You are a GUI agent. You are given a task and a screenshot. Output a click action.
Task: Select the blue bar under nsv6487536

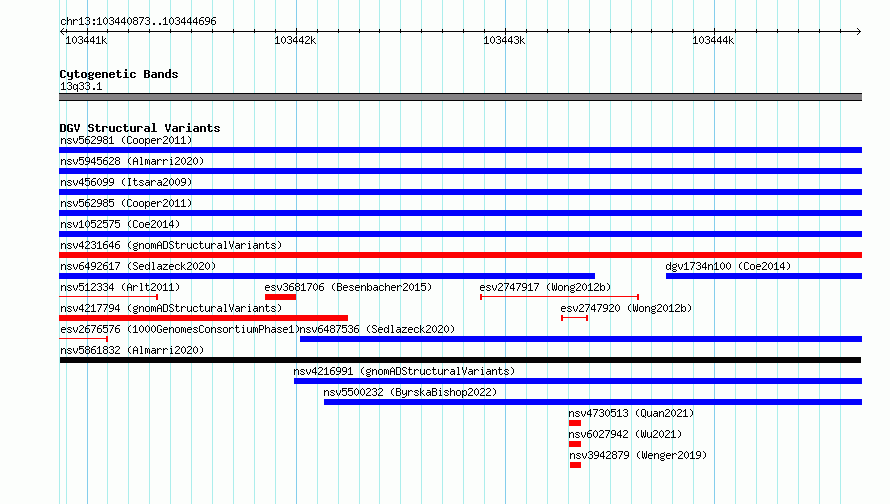pos(581,339)
